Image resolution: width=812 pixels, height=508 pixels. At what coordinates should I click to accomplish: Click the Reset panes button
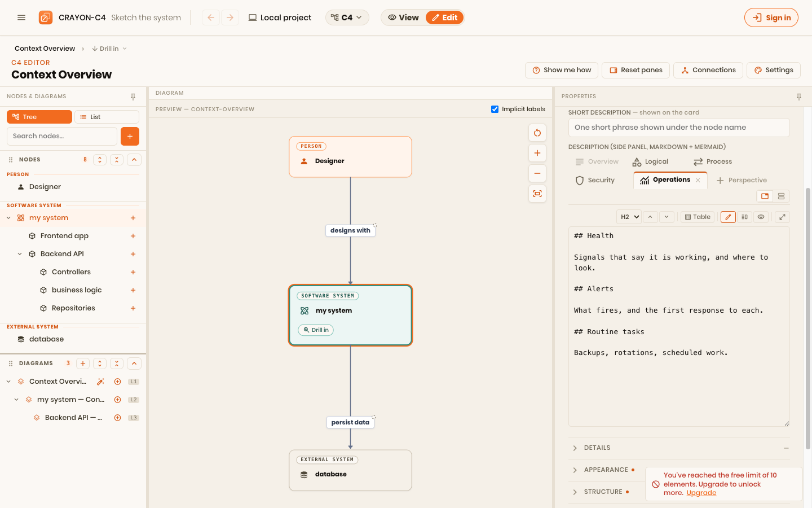coord(636,70)
